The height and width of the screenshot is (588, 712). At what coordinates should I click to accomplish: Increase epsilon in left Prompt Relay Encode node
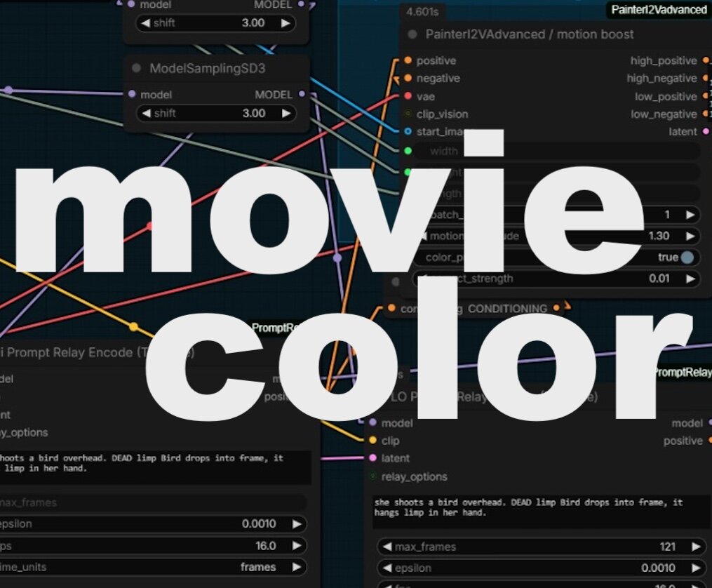pos(297,524)
